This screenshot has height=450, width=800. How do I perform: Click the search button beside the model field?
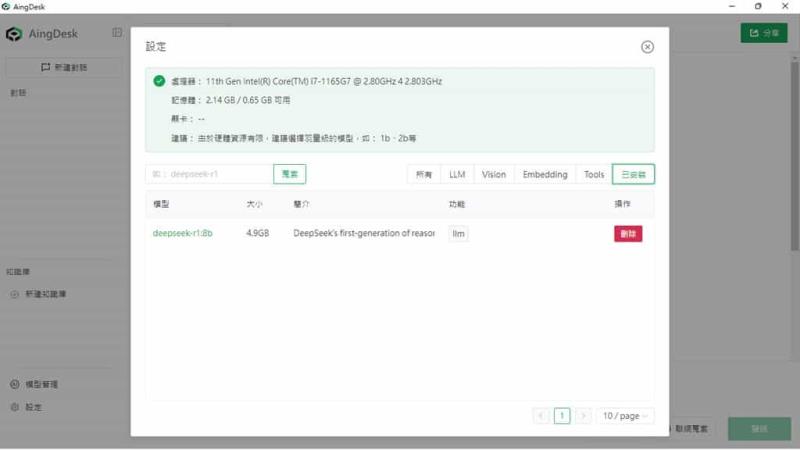tap(290, 174)
